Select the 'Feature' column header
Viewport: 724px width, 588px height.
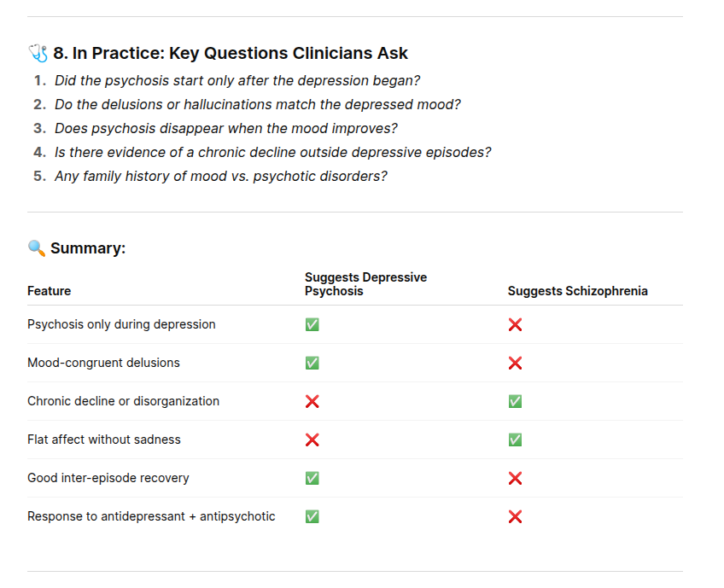tap(50, 291)
